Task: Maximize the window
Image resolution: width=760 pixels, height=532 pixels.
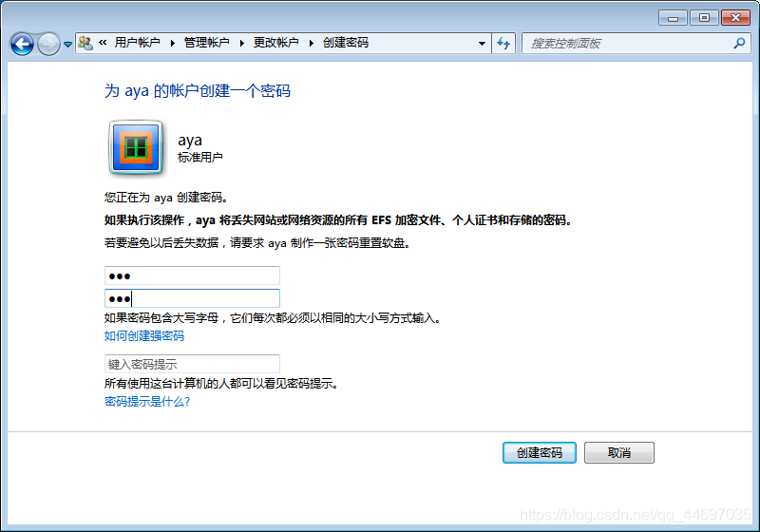Action: point(704,18)
